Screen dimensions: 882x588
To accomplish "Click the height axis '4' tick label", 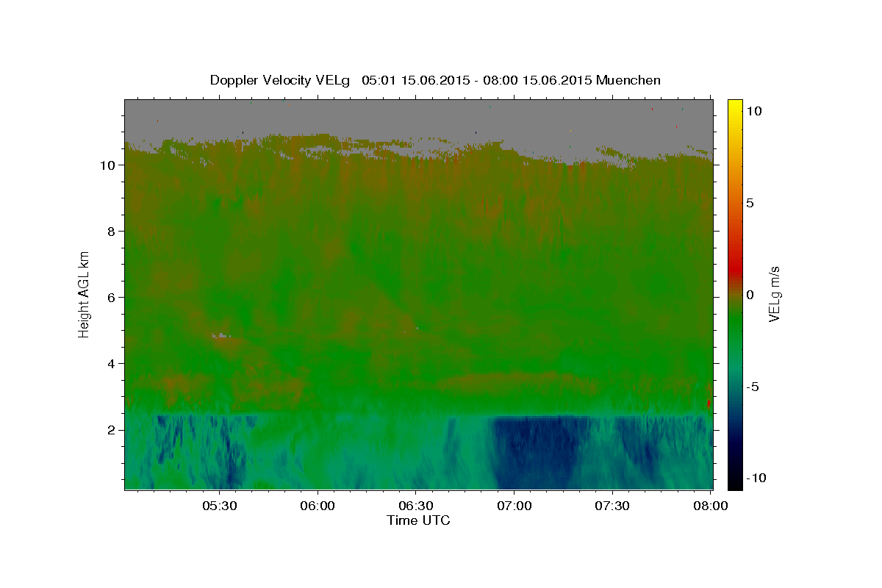I will click(x=111, y=364).
